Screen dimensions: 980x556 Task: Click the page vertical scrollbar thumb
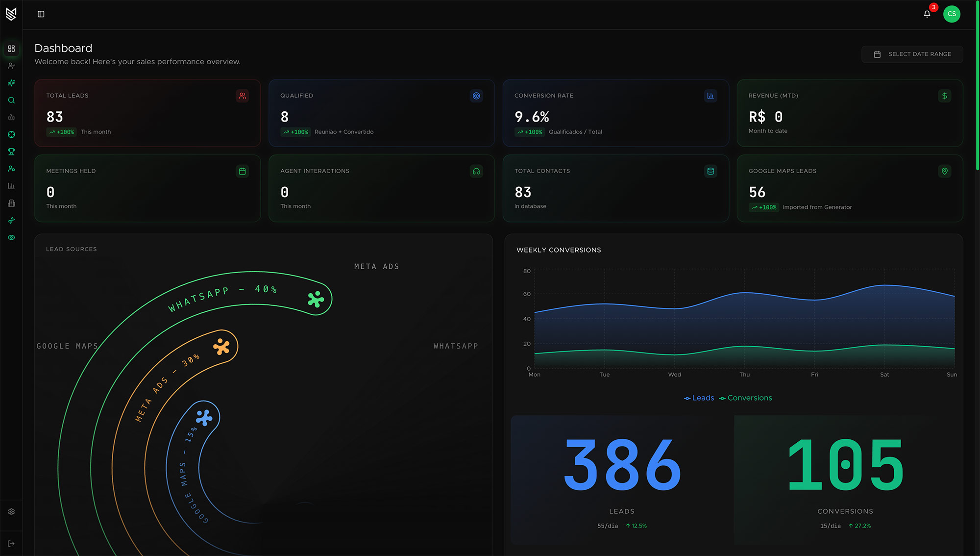point(978,86)
